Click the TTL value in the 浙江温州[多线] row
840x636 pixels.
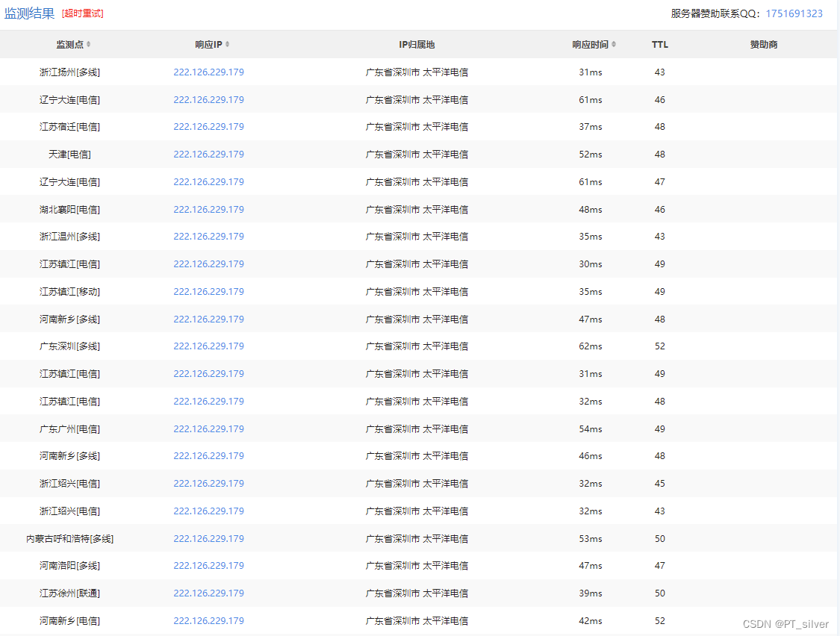point(660,237)
